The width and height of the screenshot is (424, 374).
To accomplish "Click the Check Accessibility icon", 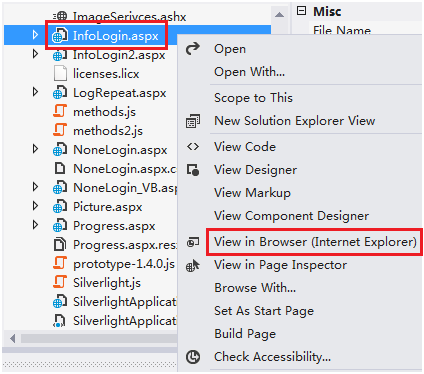I will pyautogui.click(x=193, y=357).
